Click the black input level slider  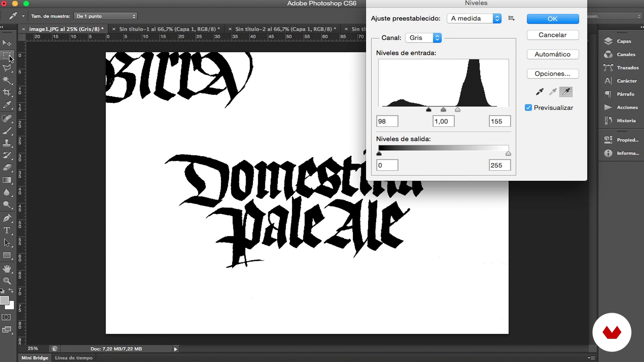[429, 110]
